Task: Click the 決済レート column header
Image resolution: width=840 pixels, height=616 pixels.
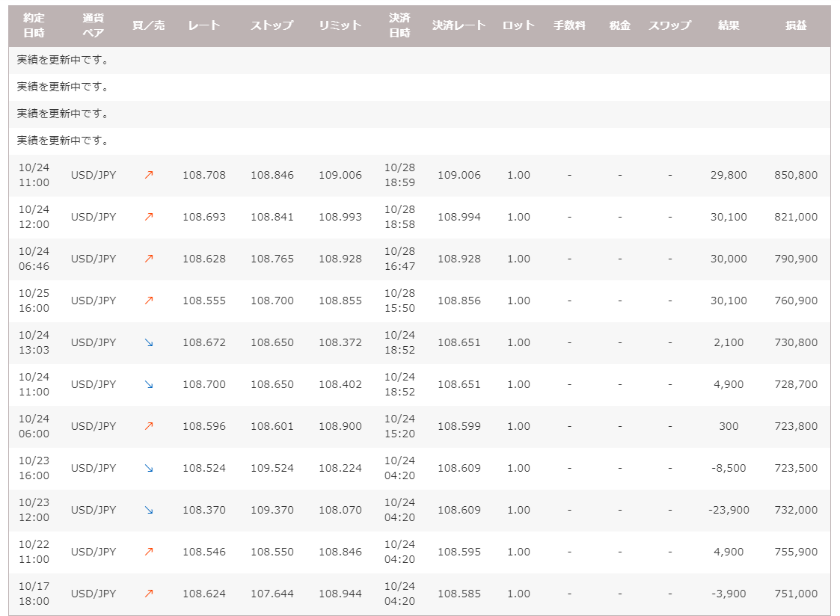Action: (459, 25)
